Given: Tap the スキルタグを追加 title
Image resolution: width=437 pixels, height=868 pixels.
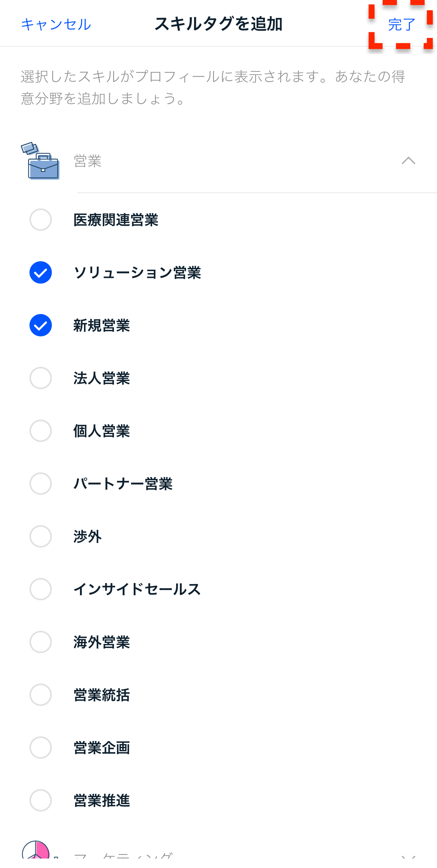Looking at the screenshot, I should coord(218,24).
